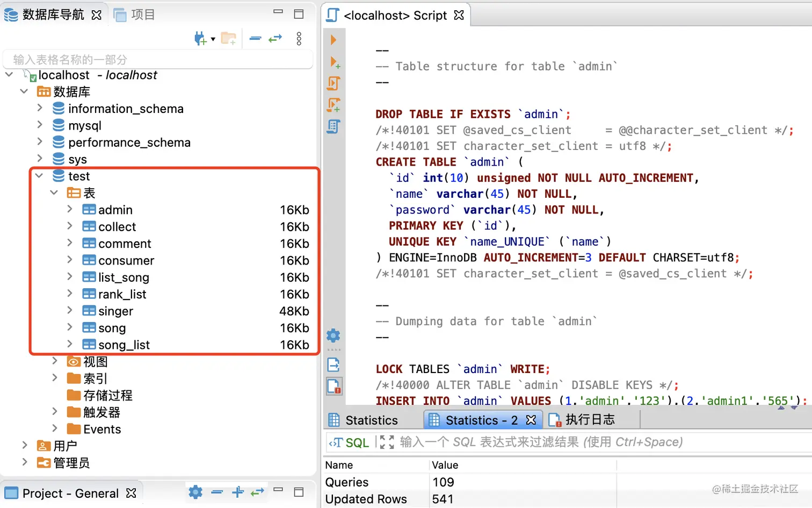Minimize the database navigator panel
This screenshot has width=812, height=508.
(x=278, y=12)
